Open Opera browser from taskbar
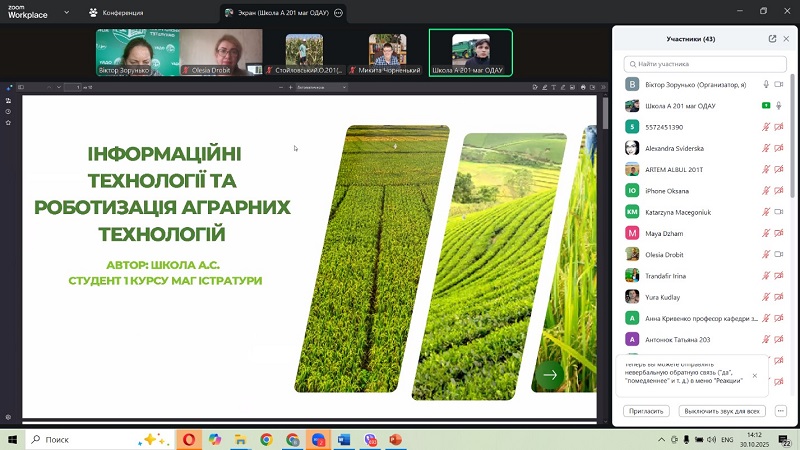 click(x=189, y=439)
